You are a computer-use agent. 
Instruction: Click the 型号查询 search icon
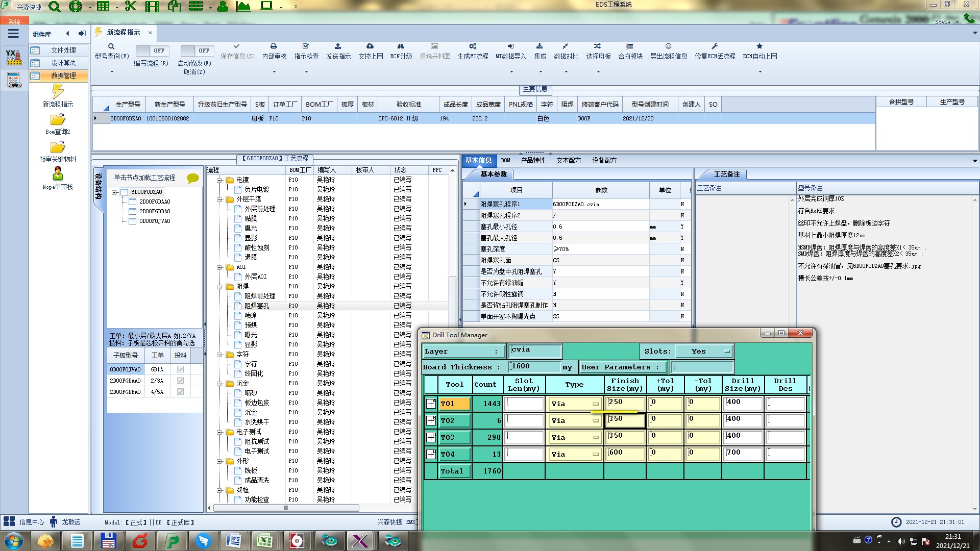111,46
